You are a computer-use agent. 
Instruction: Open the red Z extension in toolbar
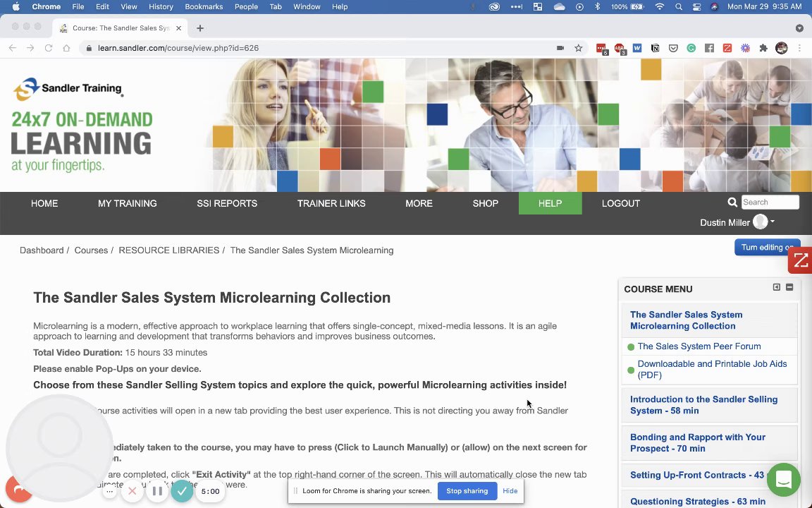pos(727,48)
